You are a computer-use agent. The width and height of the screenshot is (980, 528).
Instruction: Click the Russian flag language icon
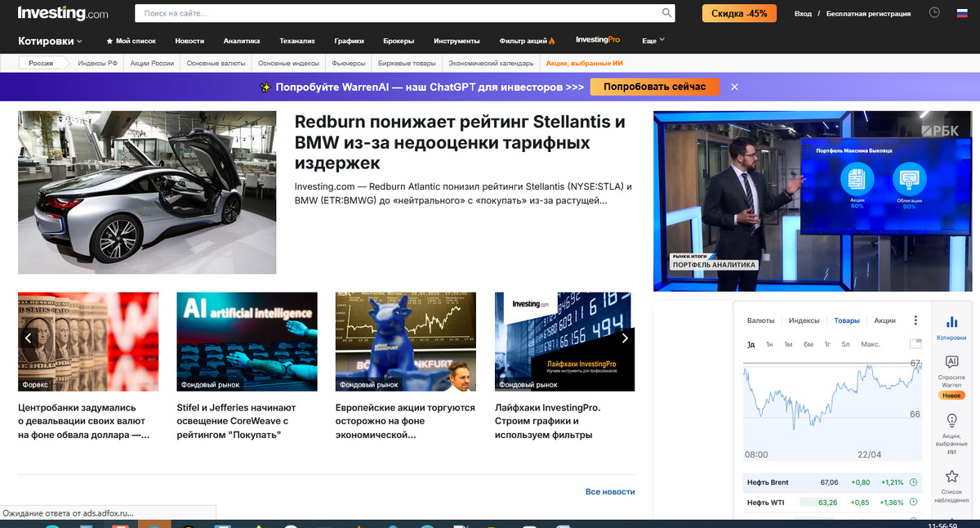(x=960, y=13)
